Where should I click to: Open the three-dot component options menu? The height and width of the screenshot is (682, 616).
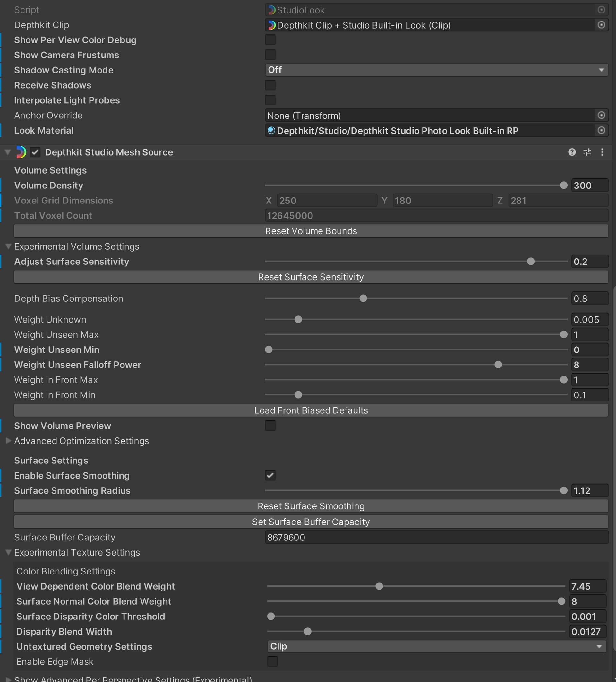(x=602, y=152)
